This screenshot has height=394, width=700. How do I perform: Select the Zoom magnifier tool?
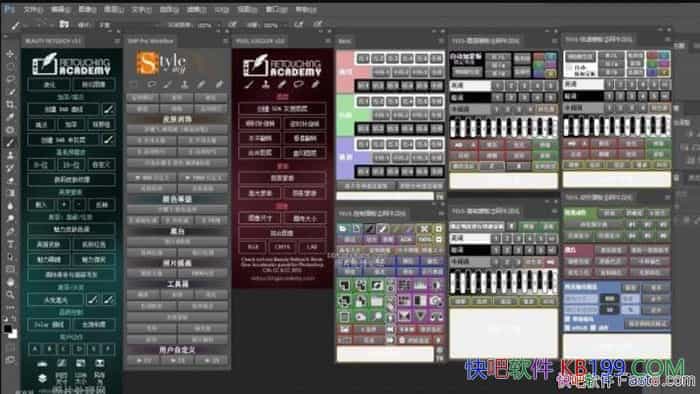(10, 294)
